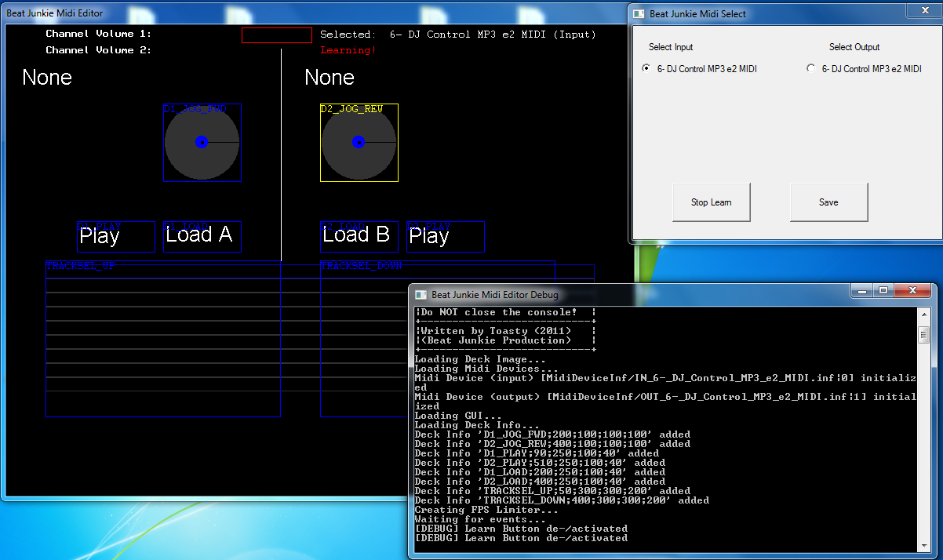This screenshot has height=560, width=943.
Task: Select the input radio for DJ Control MP3 e2
Action: coord(646,69)
